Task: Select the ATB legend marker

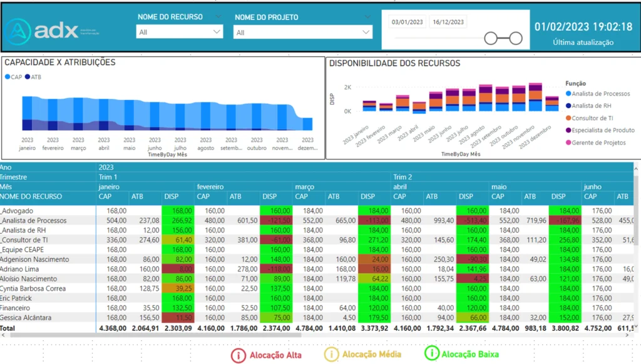Action: point(28,77)
